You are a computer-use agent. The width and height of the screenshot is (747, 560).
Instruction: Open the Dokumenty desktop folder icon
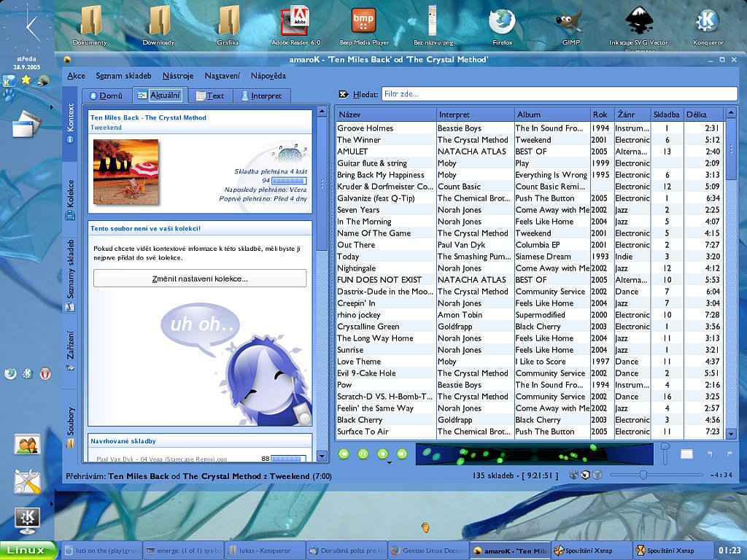(x=90, y=26)
